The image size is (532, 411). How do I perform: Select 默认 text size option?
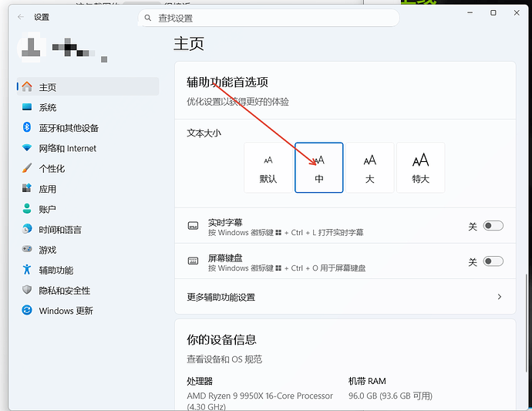[268, 167]
